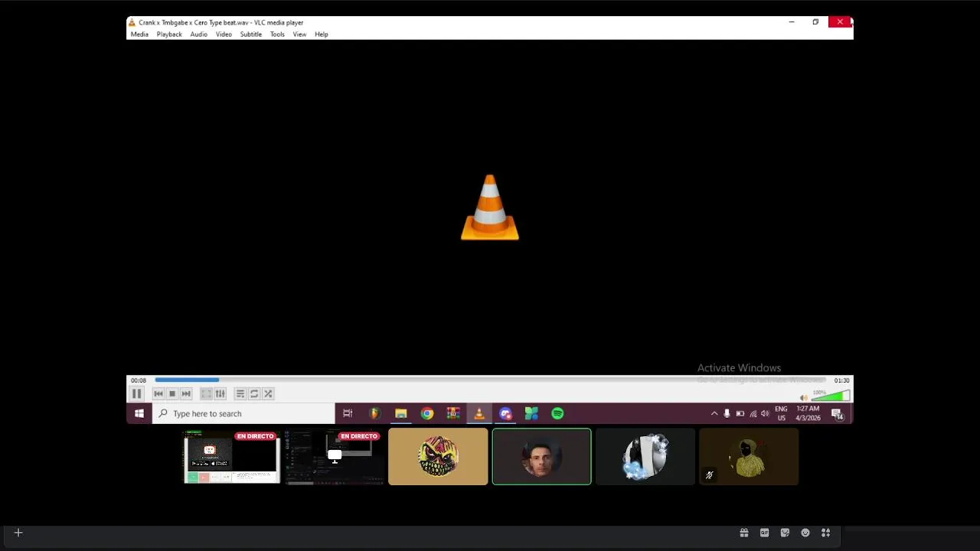Show the VLC playlist

point(240,393)
